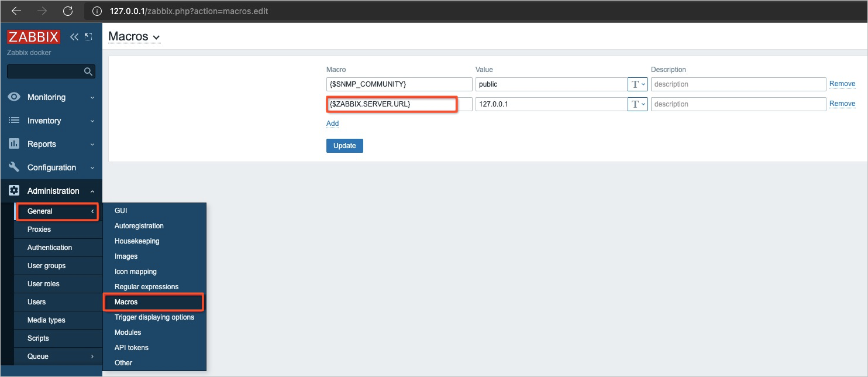Remove the SNMP_COMMUNITY macro row

pyautogui.click(x=842, y=84)
